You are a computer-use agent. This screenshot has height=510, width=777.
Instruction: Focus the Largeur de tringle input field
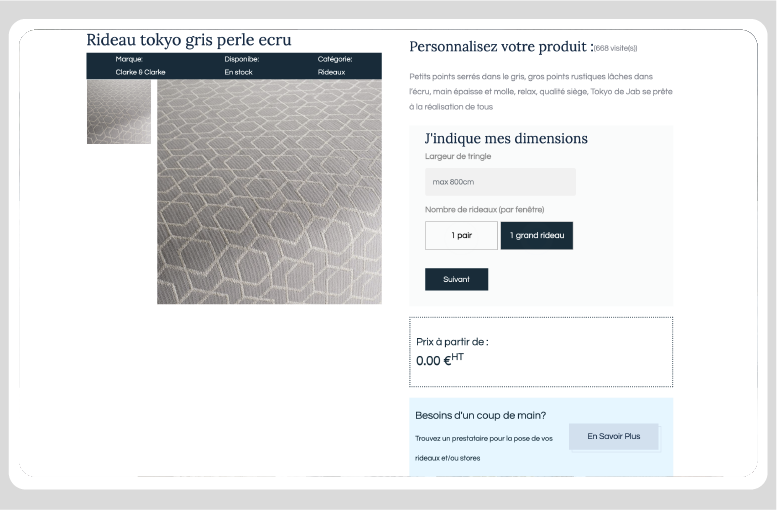coord(500,182)
